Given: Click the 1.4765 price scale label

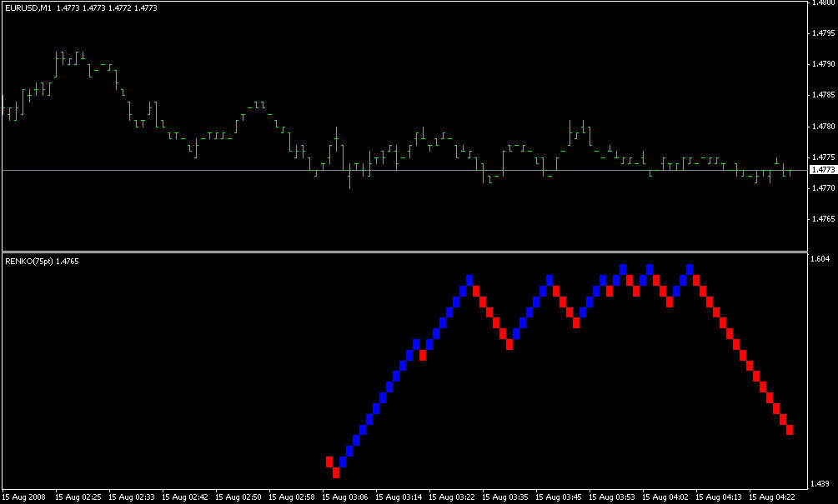Looking at the screenshot, I should pos(823,219).
